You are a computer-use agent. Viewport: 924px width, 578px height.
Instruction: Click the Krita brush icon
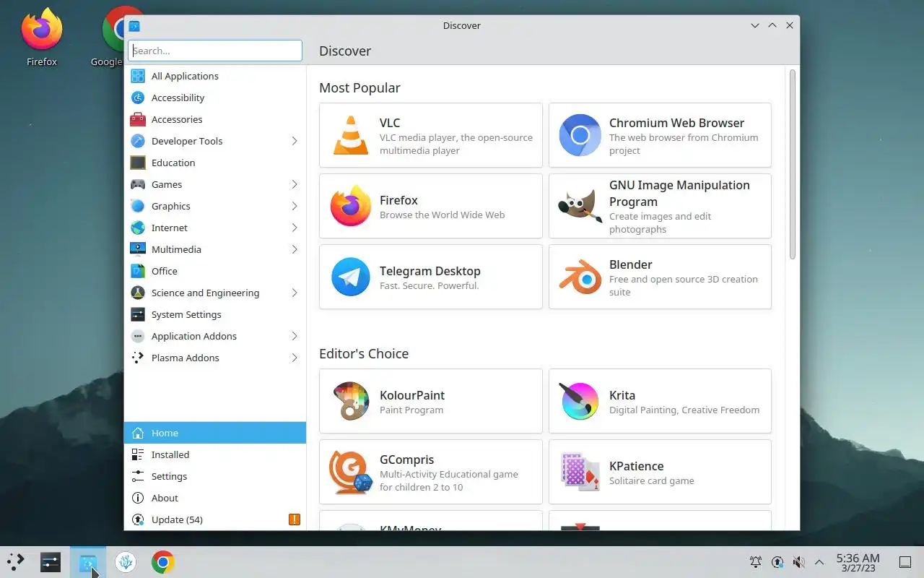[580, 401]
